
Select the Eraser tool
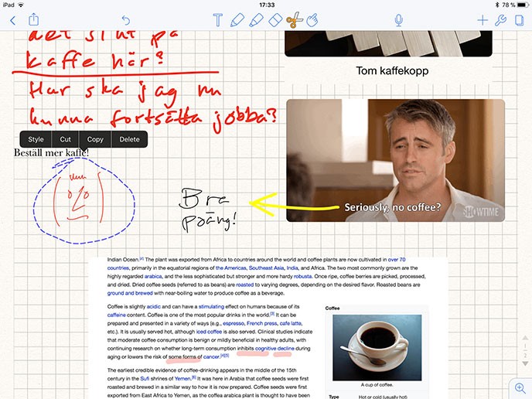click(275, 20)
